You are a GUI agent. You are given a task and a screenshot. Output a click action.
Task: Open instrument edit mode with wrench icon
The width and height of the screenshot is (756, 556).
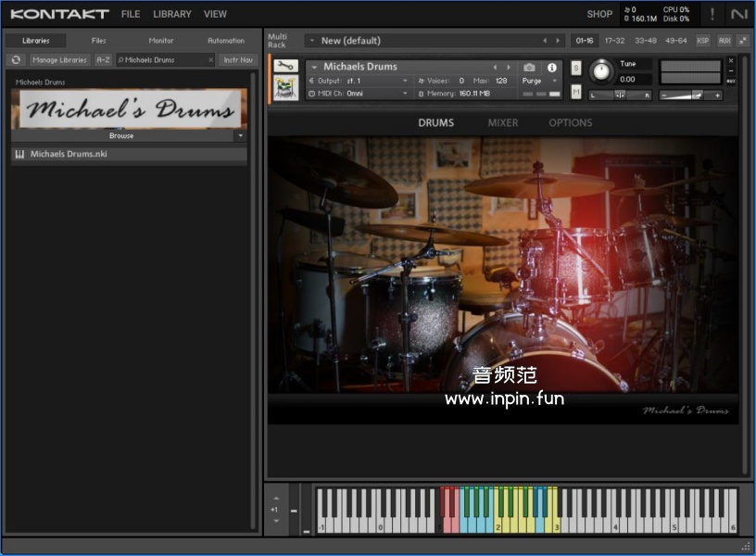(x=286, y=68)
